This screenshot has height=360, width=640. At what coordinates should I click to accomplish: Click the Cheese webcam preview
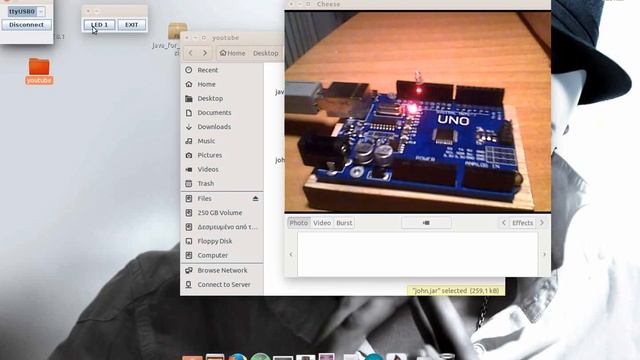pyautogui.click(x=418, y=112)
